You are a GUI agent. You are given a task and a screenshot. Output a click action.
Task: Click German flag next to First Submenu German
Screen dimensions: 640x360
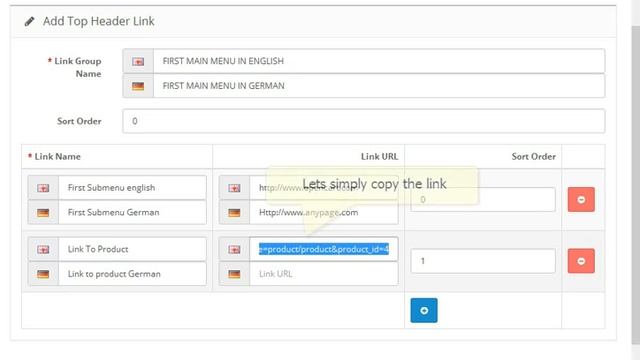coord(43,212)
